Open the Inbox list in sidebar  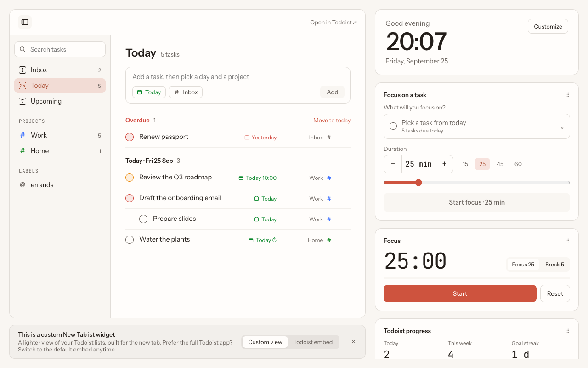point(60,70)
